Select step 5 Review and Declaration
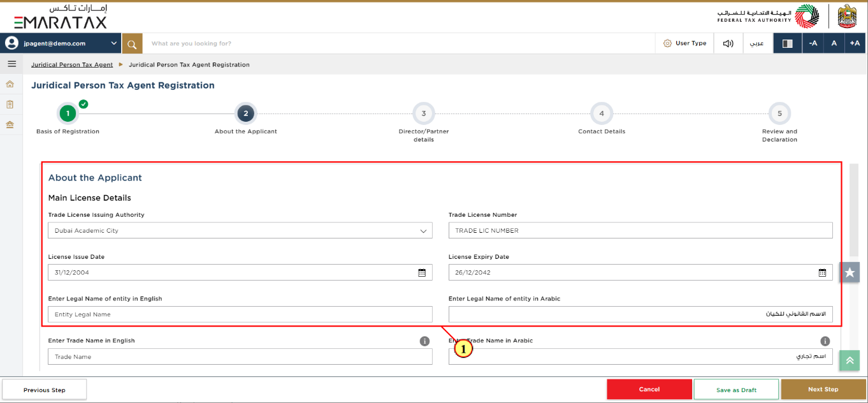Viewport: 868px width, 403px height. [779, 114]
